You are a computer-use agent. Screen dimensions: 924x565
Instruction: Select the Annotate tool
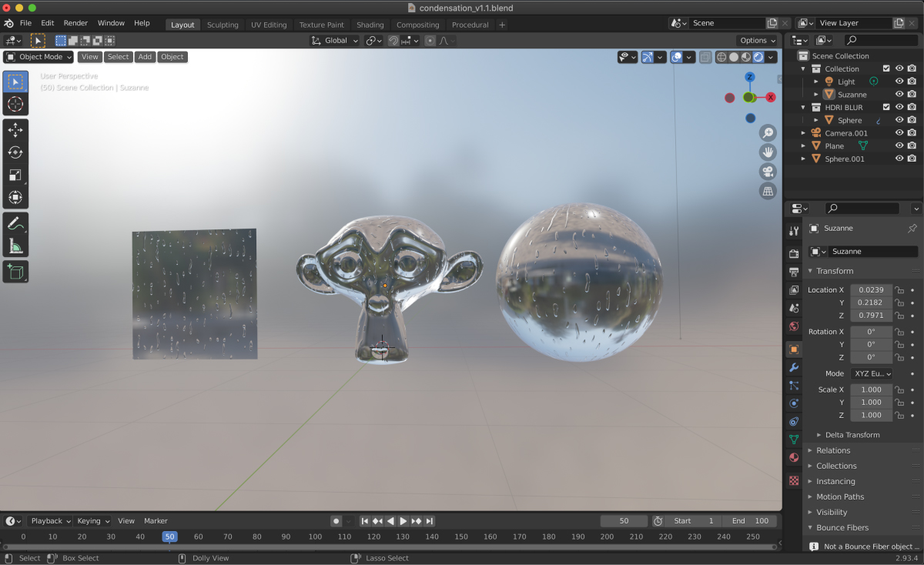[15, 223]
